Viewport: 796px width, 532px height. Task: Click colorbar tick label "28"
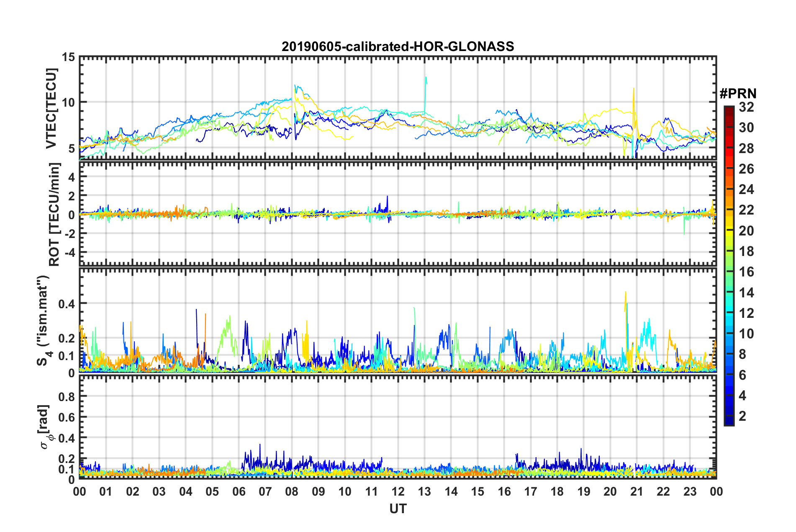[x=746, y=148]
